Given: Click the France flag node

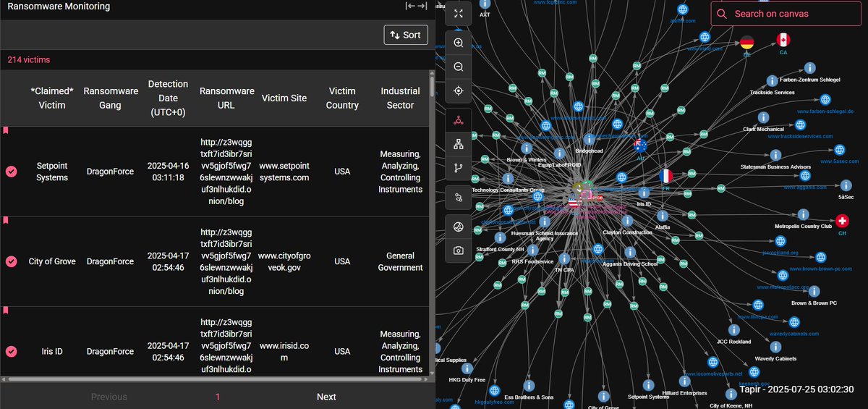Looking at the screenshot, I should tap(666, 176).
